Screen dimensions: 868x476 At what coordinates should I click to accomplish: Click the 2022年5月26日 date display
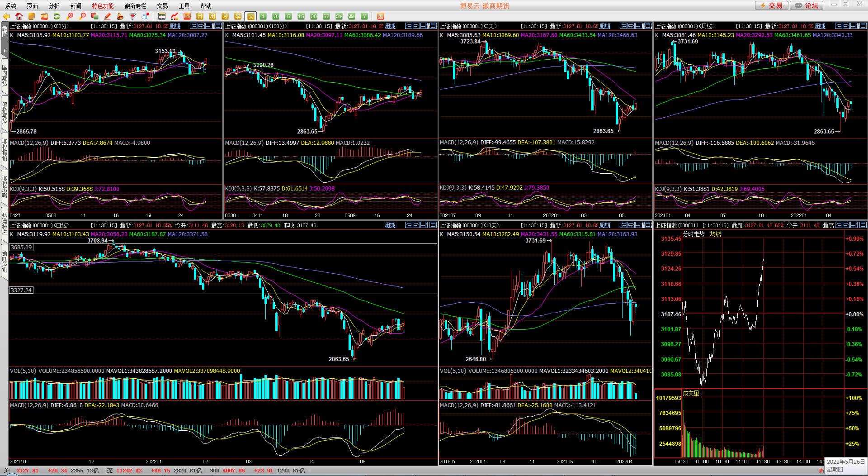tap(846, 462)
